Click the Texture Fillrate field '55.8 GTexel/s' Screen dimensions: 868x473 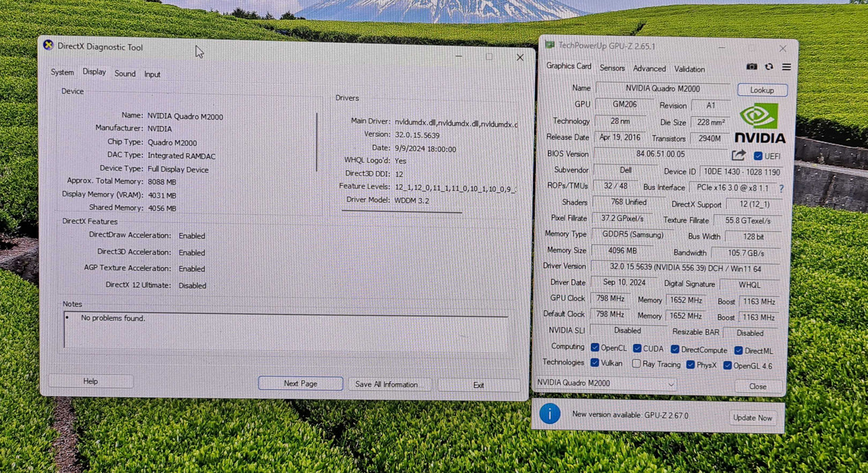[x=748, y=221]
